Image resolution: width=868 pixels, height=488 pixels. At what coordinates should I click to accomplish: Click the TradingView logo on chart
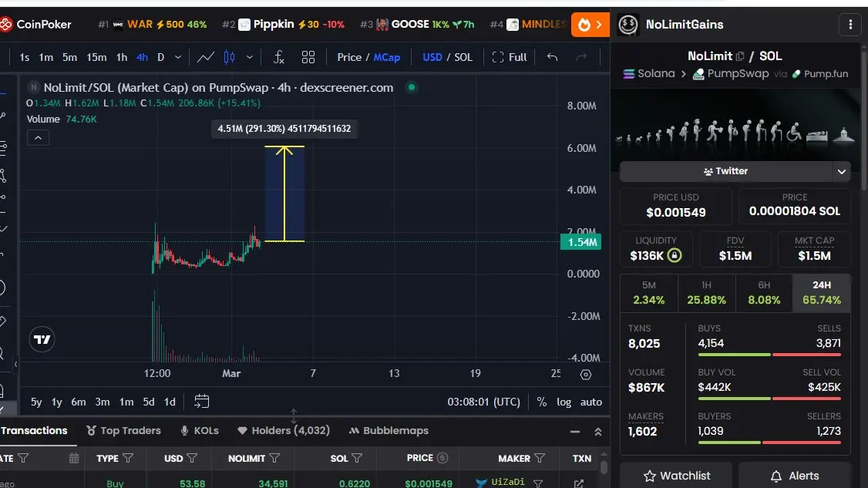pos(42,339)
